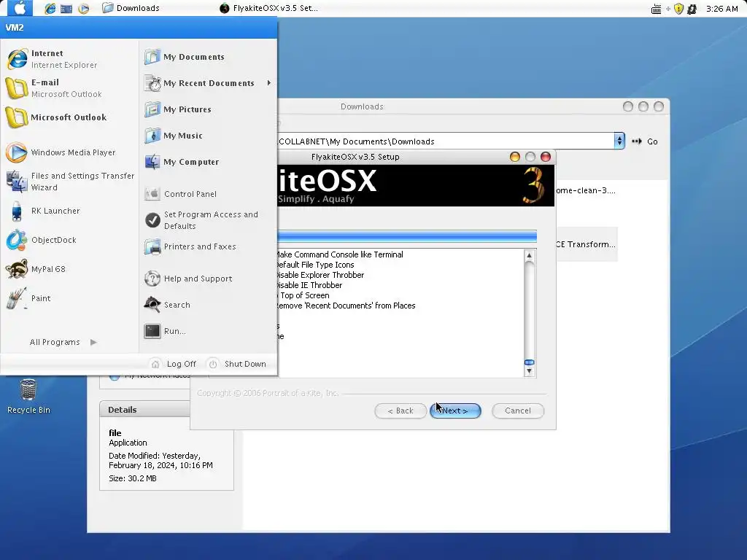Select the CE Transform... file in Downloads
The image size is (747, 560).
pos(586,244)
